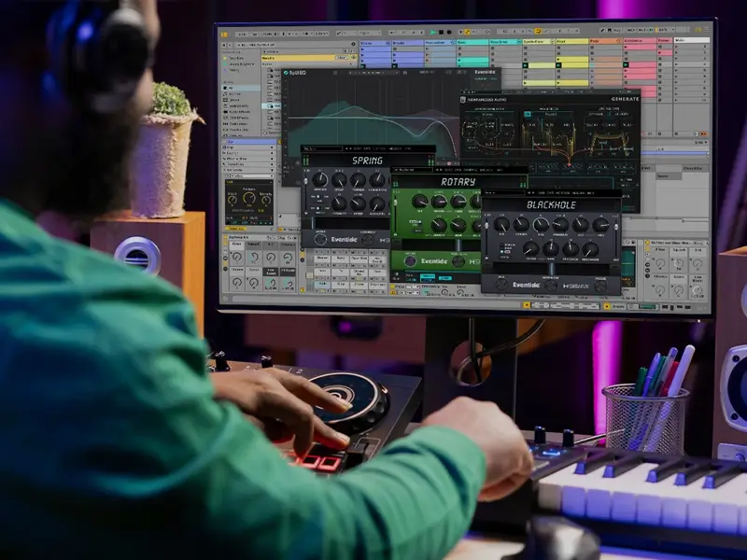
Task: Click the yellow icon at top-left corner of Ableton
Action: pyautogui.click(x=224, y=35)
